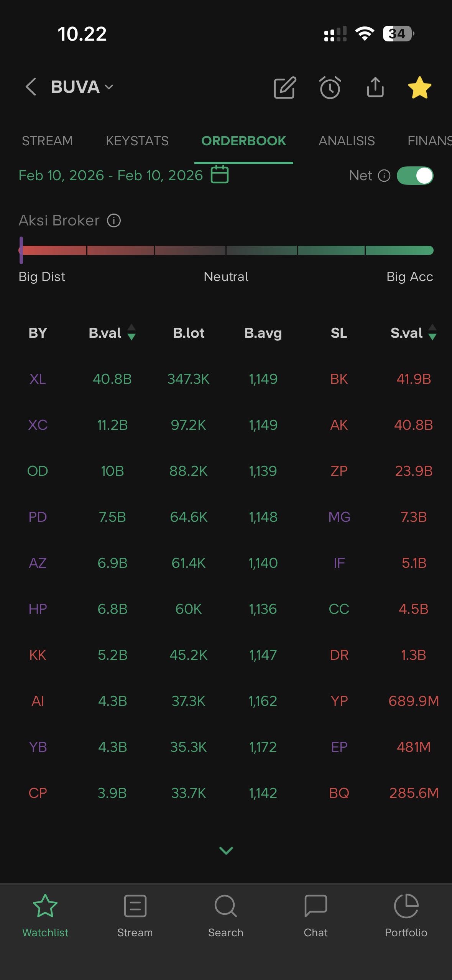This screenshot has height=980, width=452.
Task: Switch to the ANALISIS tab
Action: pos(347,141)
